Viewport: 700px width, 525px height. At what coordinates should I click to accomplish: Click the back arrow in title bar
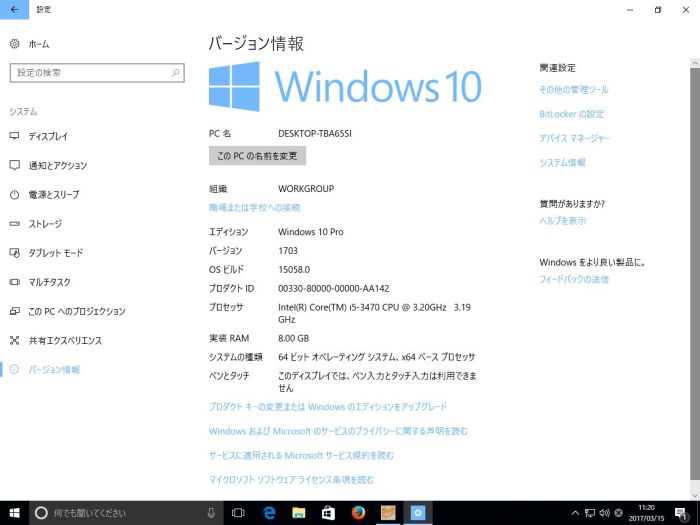14,9
